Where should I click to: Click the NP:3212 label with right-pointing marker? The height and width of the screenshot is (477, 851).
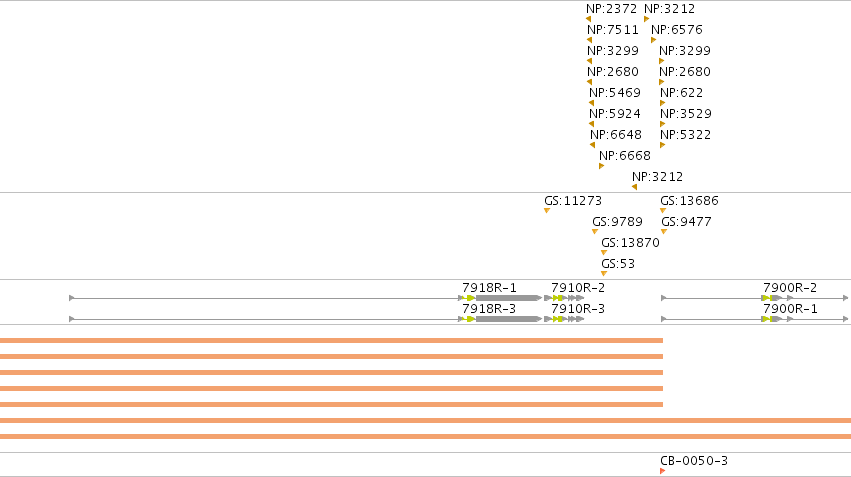click(669, 9)
